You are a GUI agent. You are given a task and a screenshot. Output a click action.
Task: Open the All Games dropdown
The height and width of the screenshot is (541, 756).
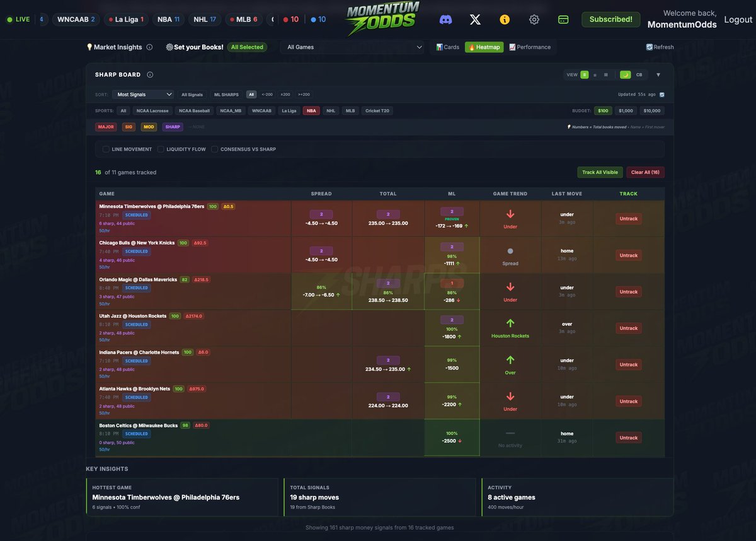coord(353,47)
